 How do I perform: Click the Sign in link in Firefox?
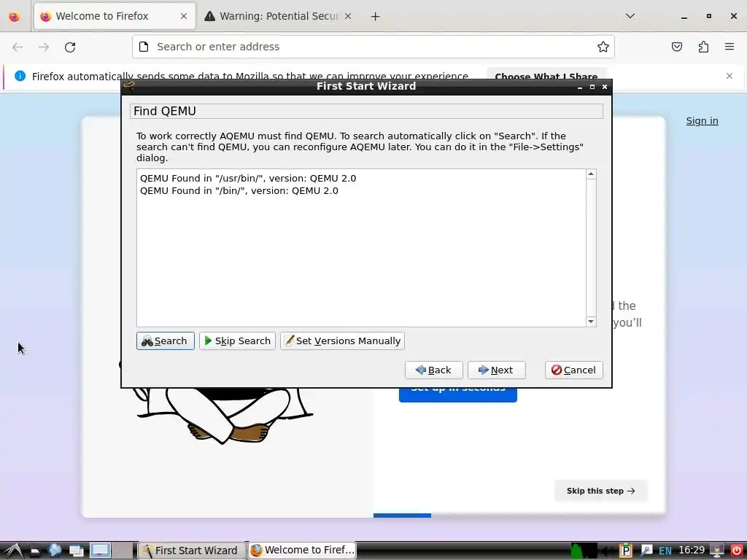pos(702,121)
